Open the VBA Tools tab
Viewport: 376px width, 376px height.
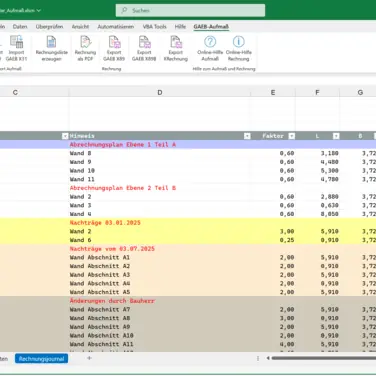[154, 27]
